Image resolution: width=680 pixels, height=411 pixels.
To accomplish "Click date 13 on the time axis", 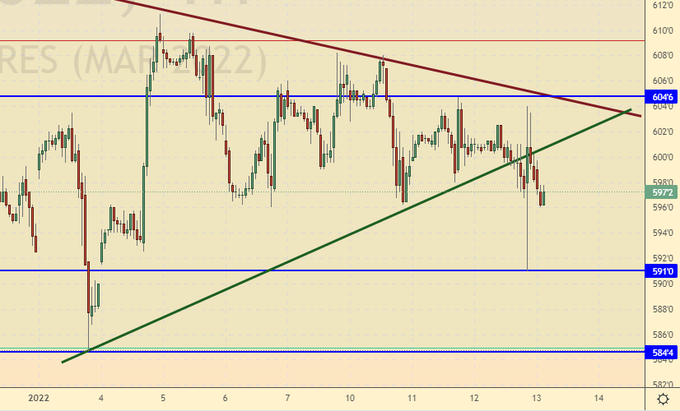I will (x=536, y=397).
